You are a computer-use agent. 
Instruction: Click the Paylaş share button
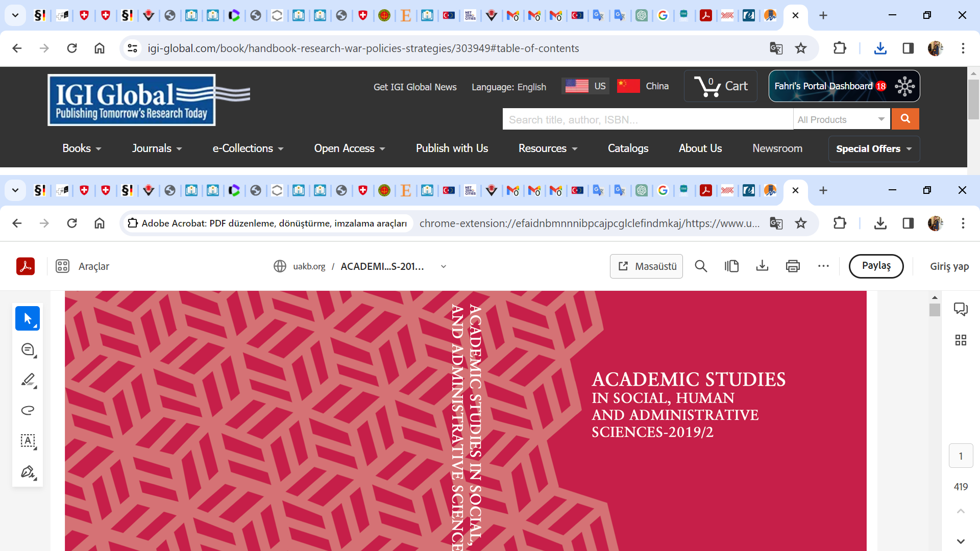876,266
